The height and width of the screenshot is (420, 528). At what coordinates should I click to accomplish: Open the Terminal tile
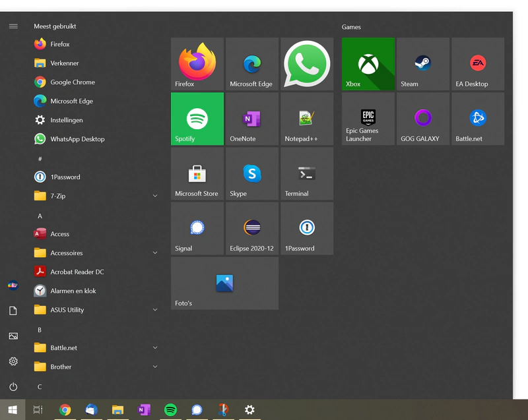click(x=306, y=173)
